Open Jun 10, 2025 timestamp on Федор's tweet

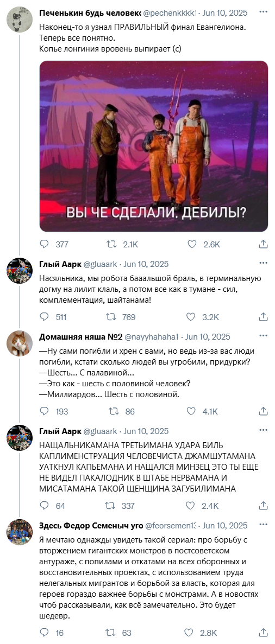click(x=225, y=526)
